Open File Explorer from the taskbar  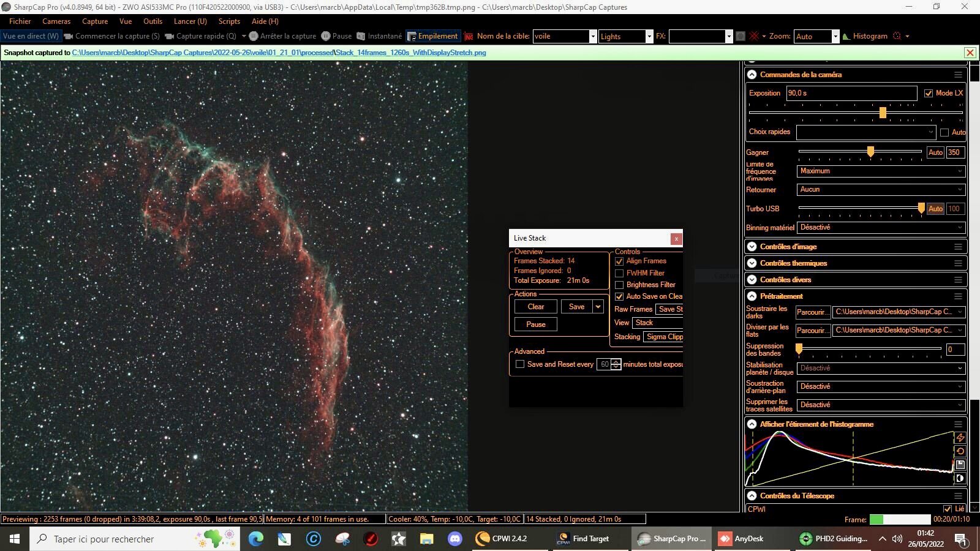(426, 539)
